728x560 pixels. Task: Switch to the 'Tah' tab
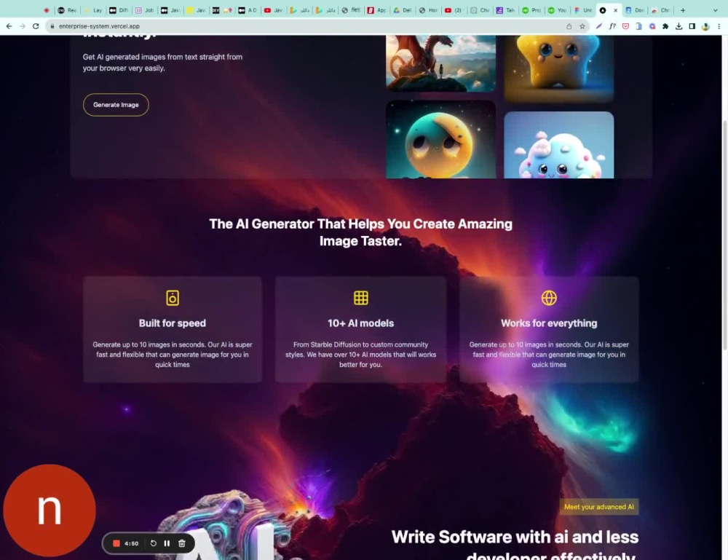click(x=506, y=10)
